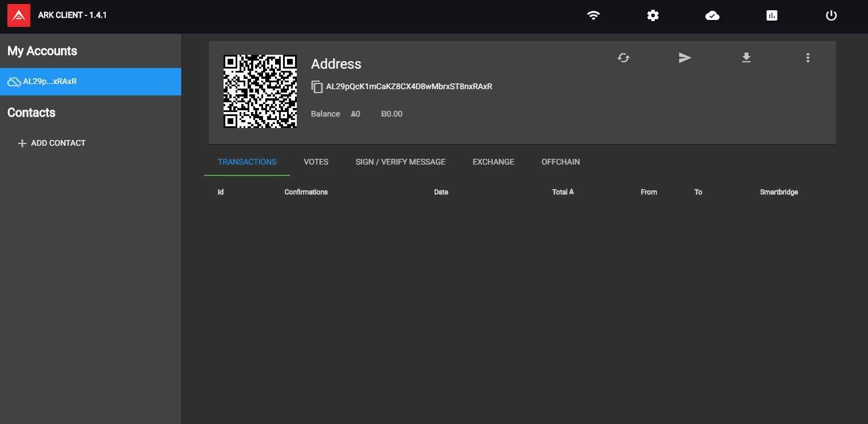This screenshot has height=424, width=868.
Task: Click the plus icon beside ADD CONTACT
Action: [x=22, y=143]
